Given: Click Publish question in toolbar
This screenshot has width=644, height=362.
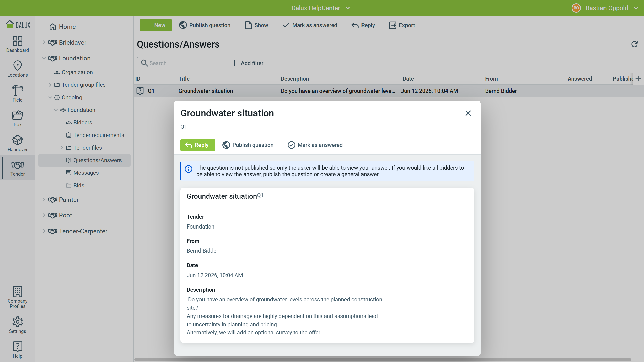Looking at the screenshot, I should (205, 25).
